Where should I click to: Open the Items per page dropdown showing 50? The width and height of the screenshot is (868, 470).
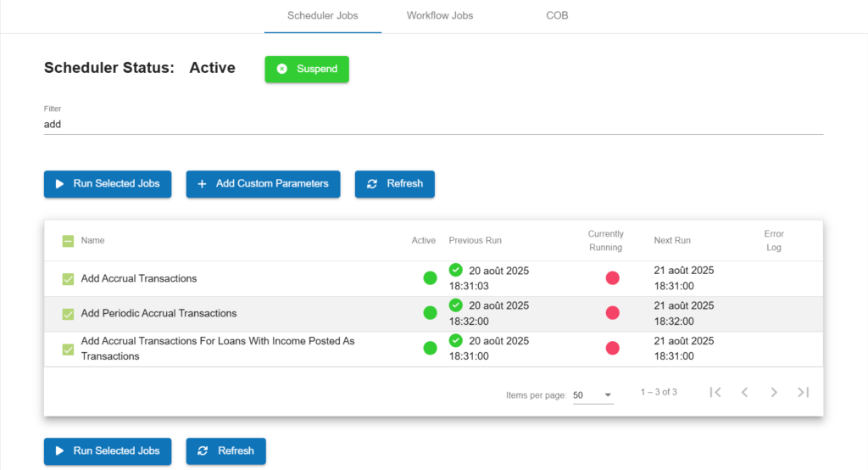click(593, 395)
